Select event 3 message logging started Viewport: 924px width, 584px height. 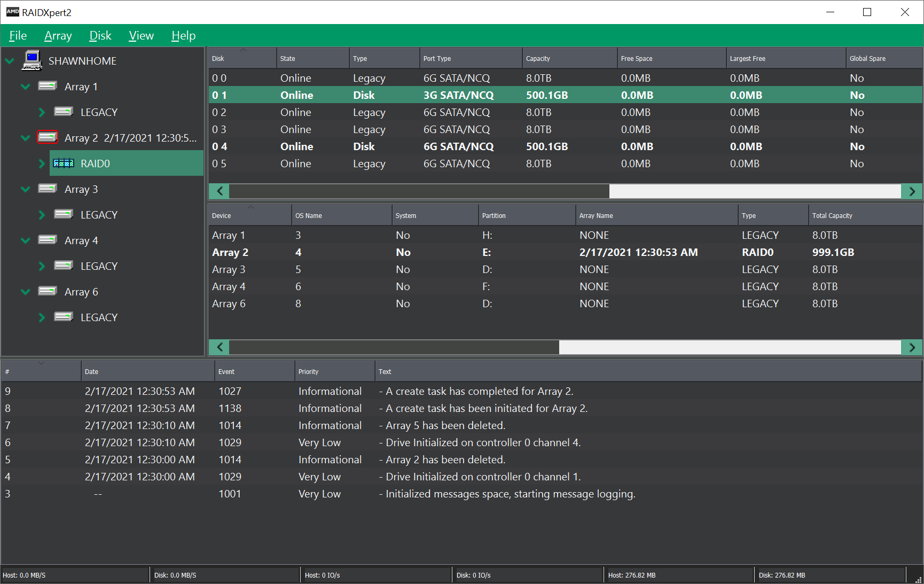(461, 494)
